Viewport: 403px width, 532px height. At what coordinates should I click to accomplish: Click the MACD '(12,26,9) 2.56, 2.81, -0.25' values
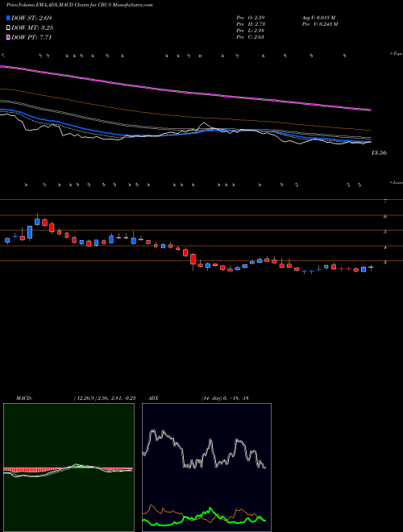click(104, 397)
